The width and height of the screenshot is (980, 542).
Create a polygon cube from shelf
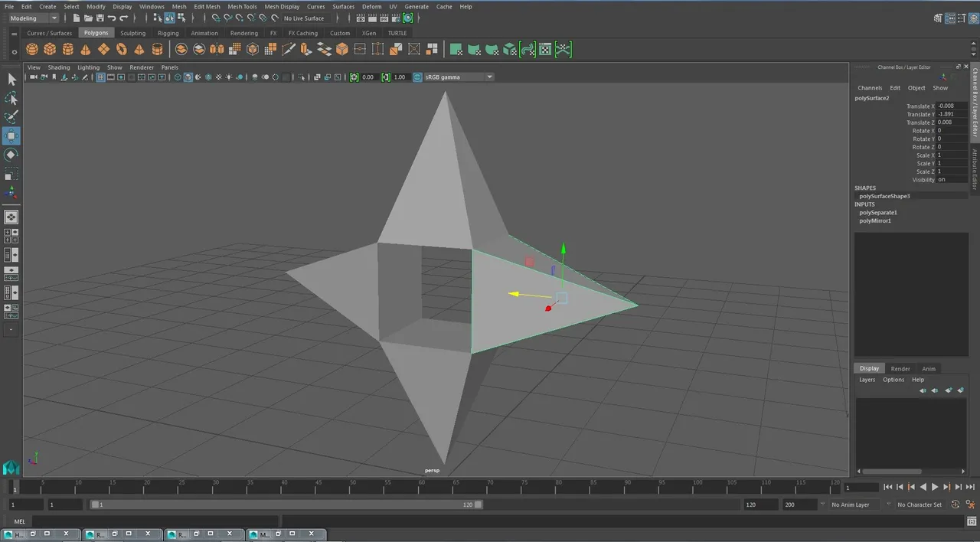[50, 50]
